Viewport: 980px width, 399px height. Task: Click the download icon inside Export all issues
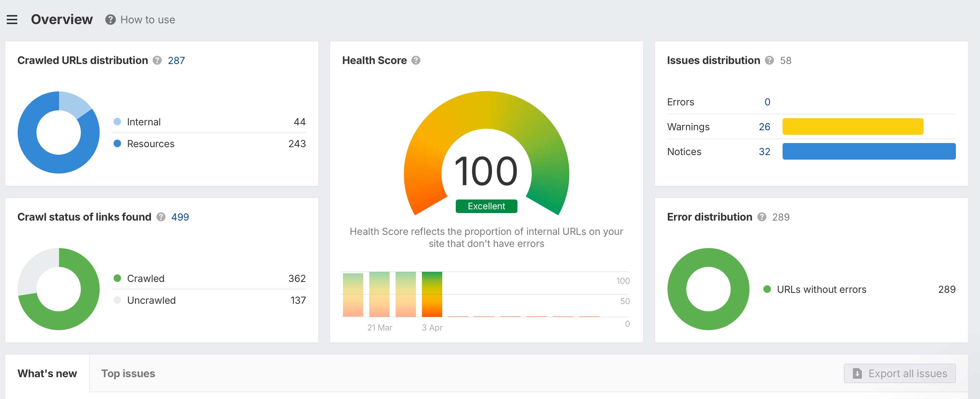857,373
